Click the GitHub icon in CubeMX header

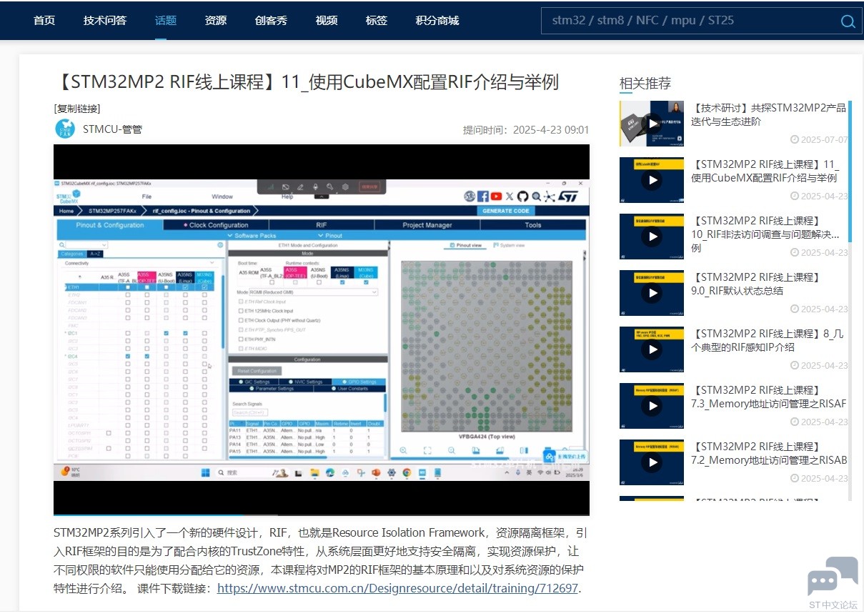pos(522,196)
